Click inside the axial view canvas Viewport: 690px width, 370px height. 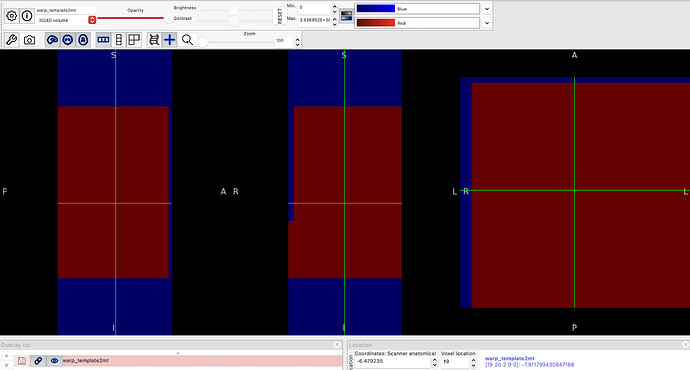coord(575,192)
